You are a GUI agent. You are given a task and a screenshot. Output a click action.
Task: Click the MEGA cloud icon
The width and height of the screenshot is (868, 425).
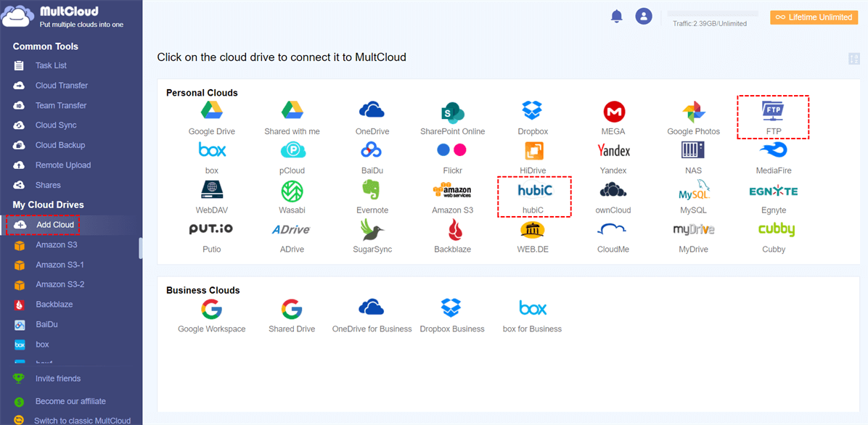613,112
